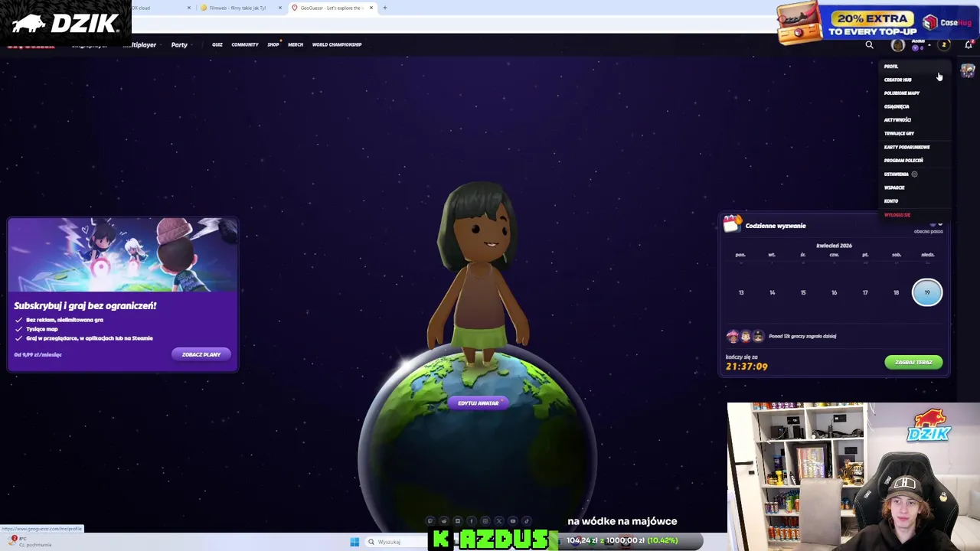Open the TikTok footer icon
Viewport: 980px width, 551px height.
(x=527, y=521)
